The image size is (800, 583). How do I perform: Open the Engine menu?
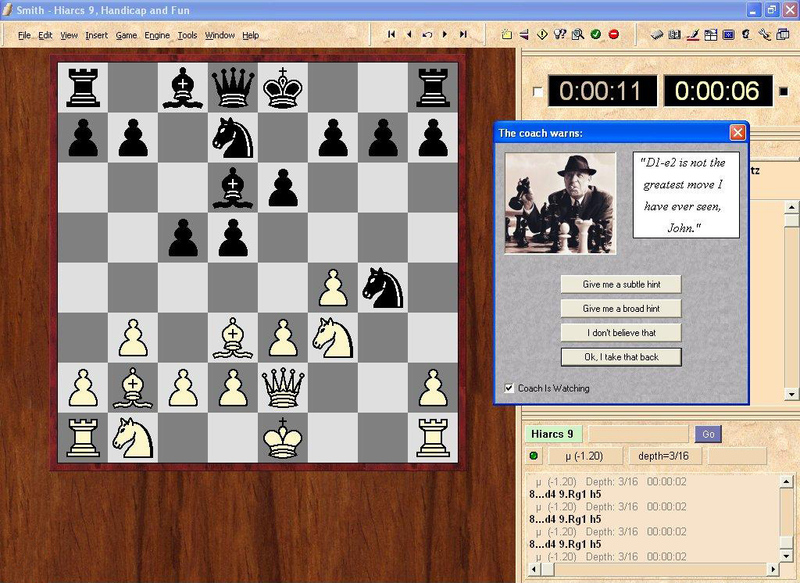[157, 35]
